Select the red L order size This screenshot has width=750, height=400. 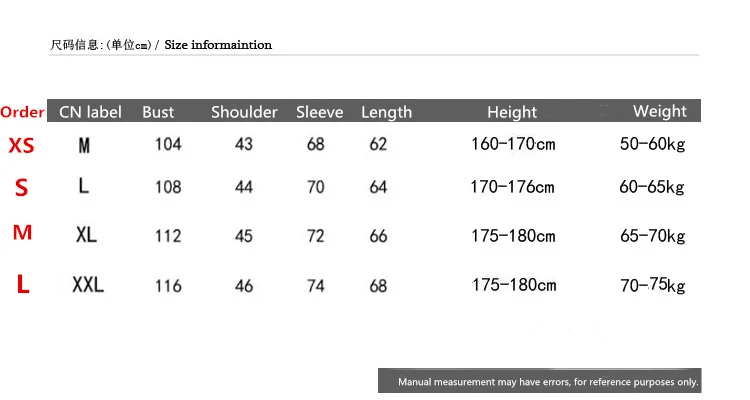pos(23,284)
